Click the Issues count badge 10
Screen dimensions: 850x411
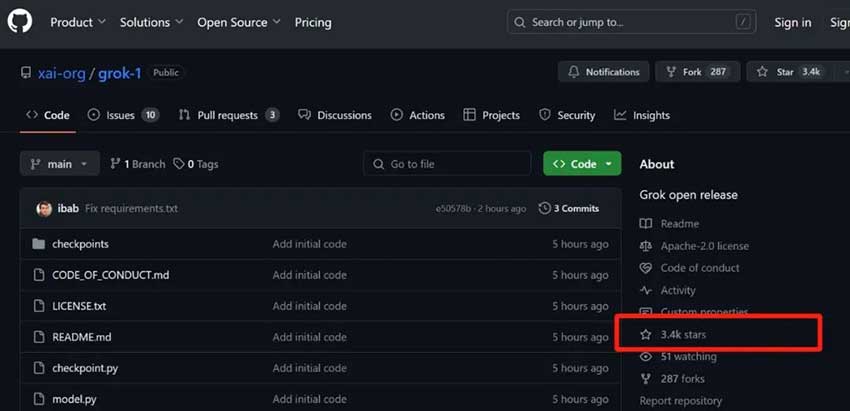click(x=150, y=115)
